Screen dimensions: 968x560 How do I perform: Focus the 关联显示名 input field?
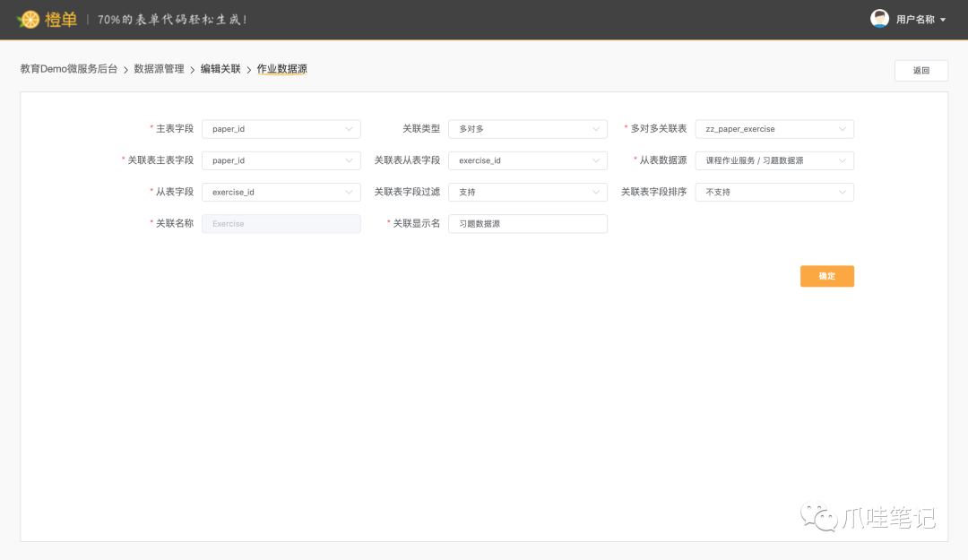tap(528, 223)
